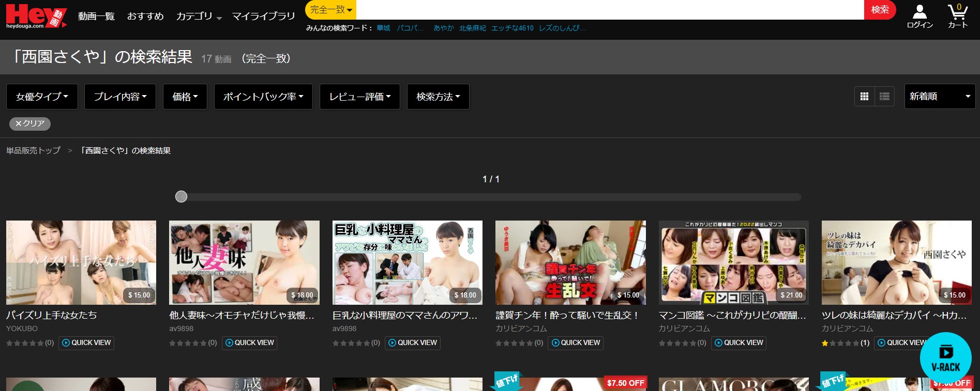
Task: Open マイライブラリ in the top navigation
Action: tap(263, 17)
